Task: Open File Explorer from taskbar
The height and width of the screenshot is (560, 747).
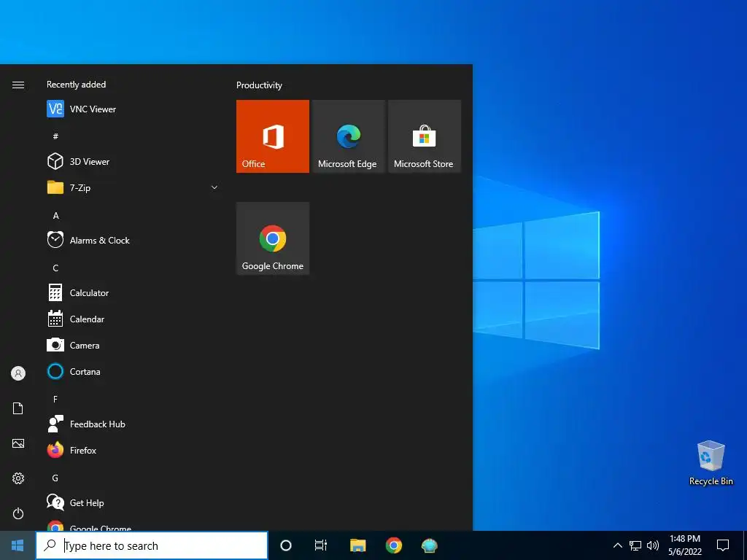Action: (x=357, y=545)
